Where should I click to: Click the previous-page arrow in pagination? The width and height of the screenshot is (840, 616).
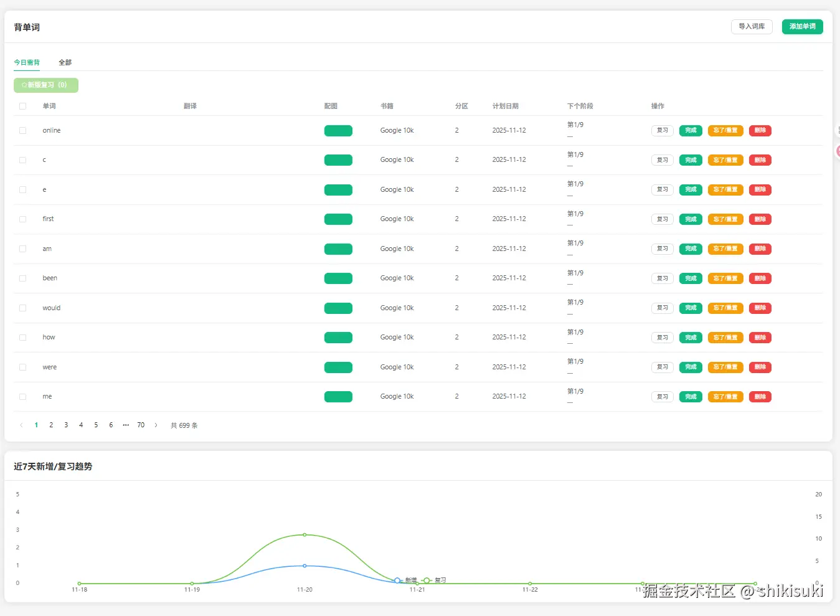click(x=21, y=425)
